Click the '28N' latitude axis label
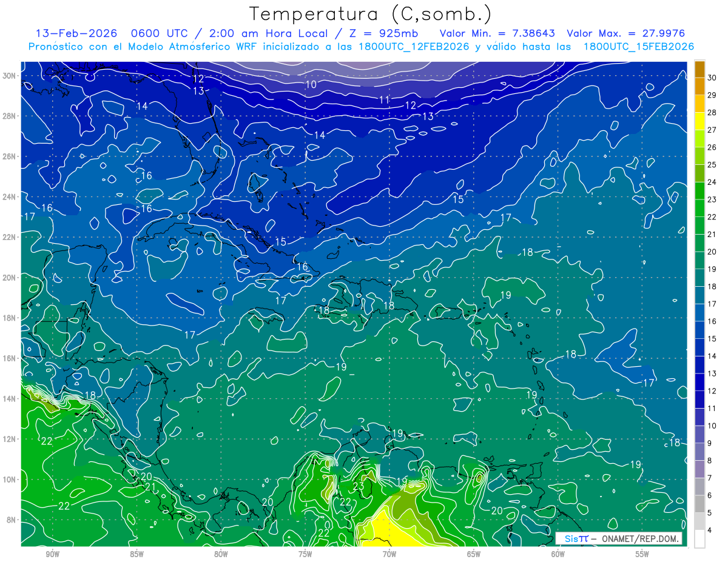Image resolution: width=728 pixels, height=562 pixels. (x=10, y=116)
